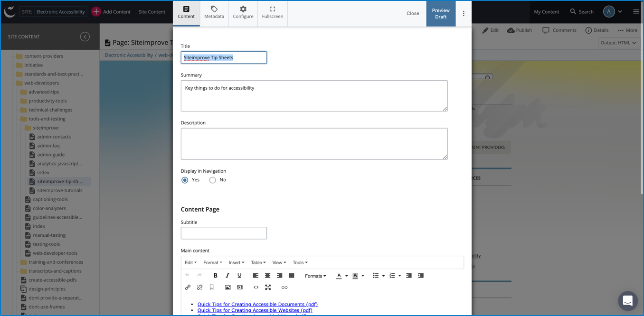Undo last edit in editor
This screenshot has height=316, width=644.
click(x=187, y=276)
